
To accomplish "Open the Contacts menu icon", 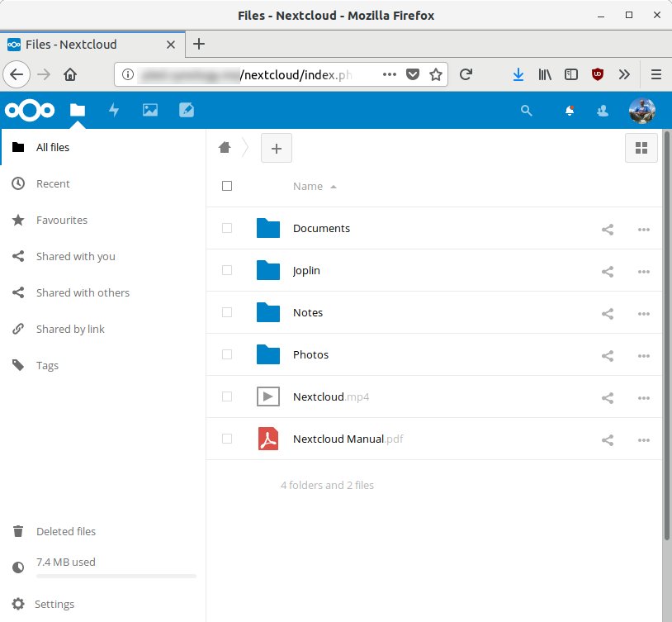I will pyautogui.click(x=603, y=111).
